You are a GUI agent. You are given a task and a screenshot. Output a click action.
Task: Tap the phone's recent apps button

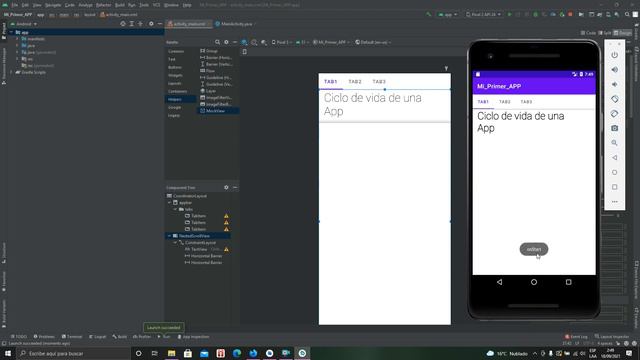(x=569, y=282)
